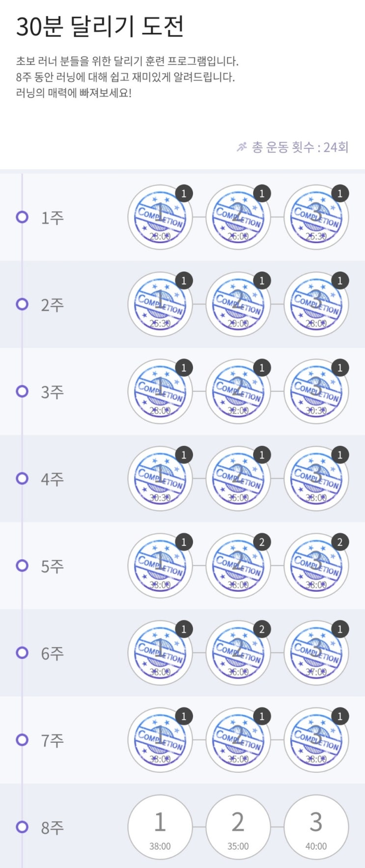Open week 1 session 1 completion stamp
The height and width of the screenshot is (868, 365).
[x=160, y=217]
